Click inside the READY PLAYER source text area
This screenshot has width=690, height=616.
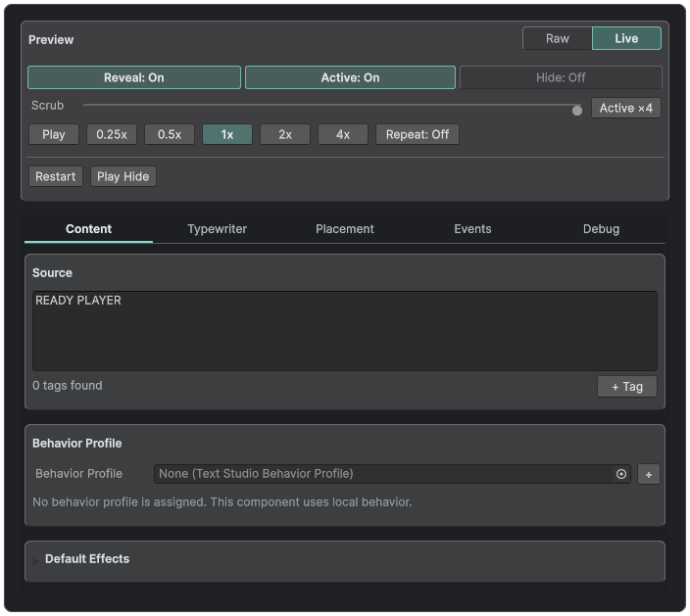click(345, 331)
